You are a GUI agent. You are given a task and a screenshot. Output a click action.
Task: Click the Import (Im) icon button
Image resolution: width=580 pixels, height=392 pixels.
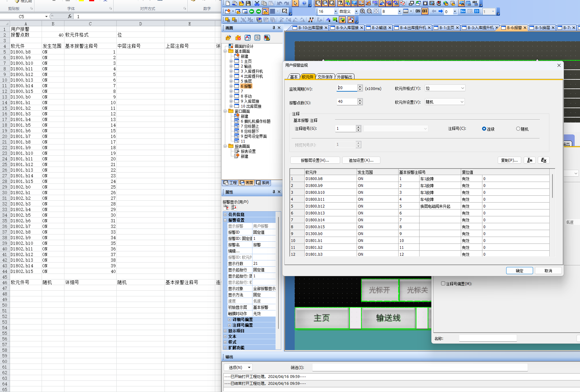(x=530, y=160)
